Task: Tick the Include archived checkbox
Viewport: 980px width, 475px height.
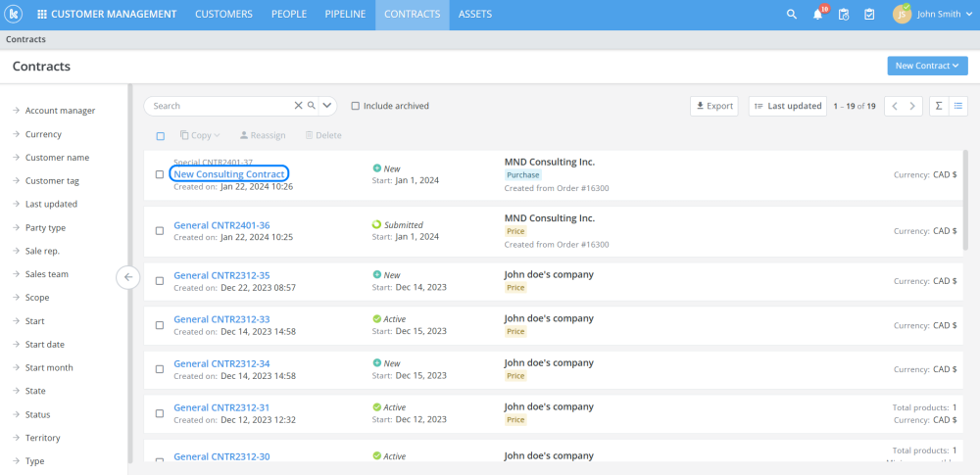Action: coord(355,106)
